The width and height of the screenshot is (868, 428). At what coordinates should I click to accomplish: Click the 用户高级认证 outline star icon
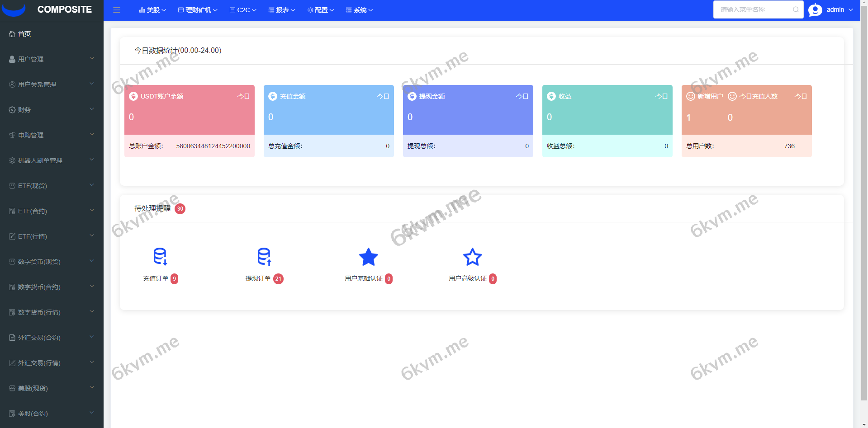click(x=472, y=256)
